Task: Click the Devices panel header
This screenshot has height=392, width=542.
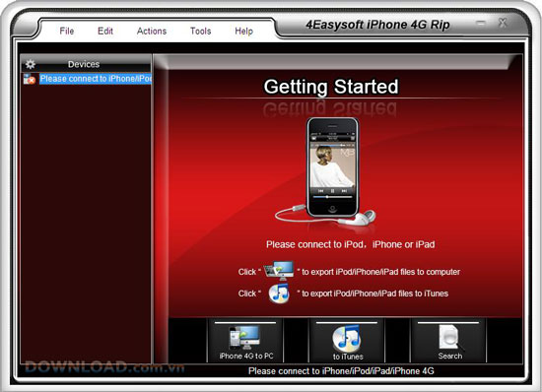Action: 86,64
